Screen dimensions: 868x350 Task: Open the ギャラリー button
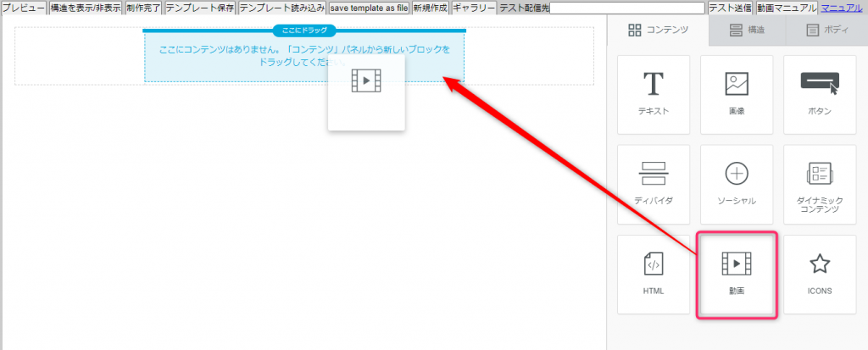[x=474, y=8]
